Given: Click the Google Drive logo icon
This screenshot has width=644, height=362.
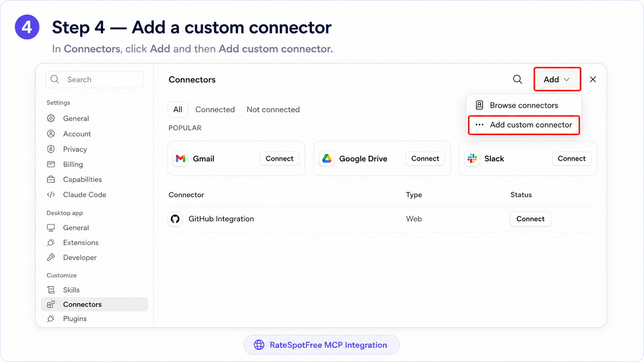Looking at the screenshot, I should point(327,158).
